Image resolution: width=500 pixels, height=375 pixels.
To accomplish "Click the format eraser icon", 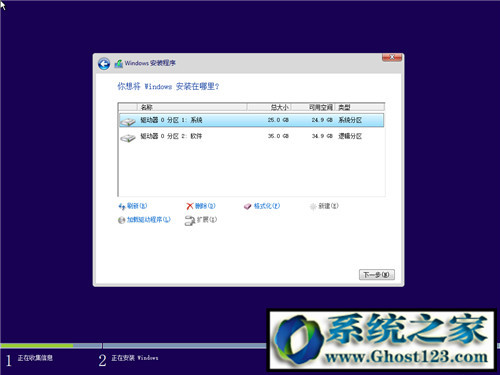I will tap(247, 207).
